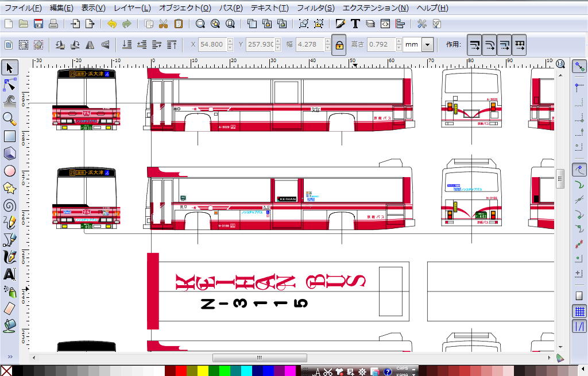Click the horizontal scrollbar thumb
The image size is (588, 376).
click(x=260, y=358)
